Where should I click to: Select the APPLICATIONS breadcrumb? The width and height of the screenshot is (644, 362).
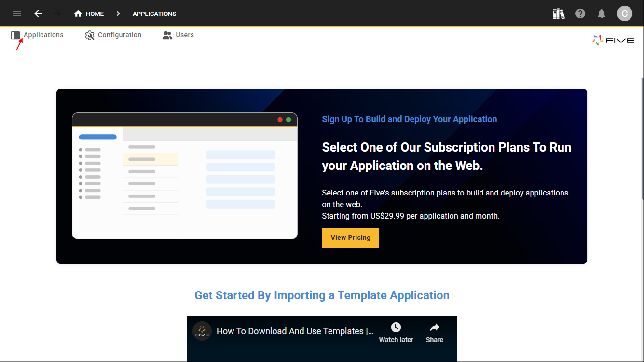click(154, 14)
